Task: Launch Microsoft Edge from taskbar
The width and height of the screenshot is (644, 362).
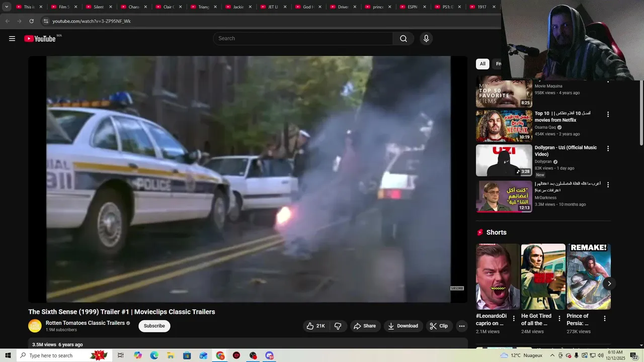Action: [x=154, y=355]
